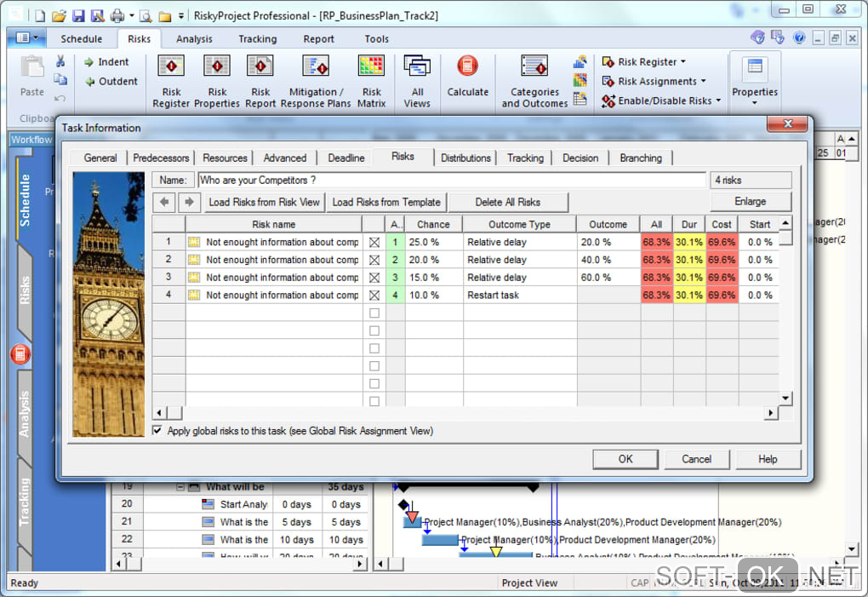Switch to the Tracking ribbon tab

click(x=257, y=39)
